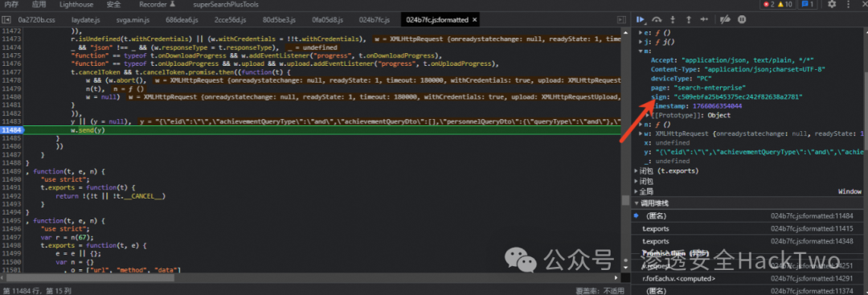Select the timestamp value 1766066354044
The image size is (868, 295).
coord(718,106)
